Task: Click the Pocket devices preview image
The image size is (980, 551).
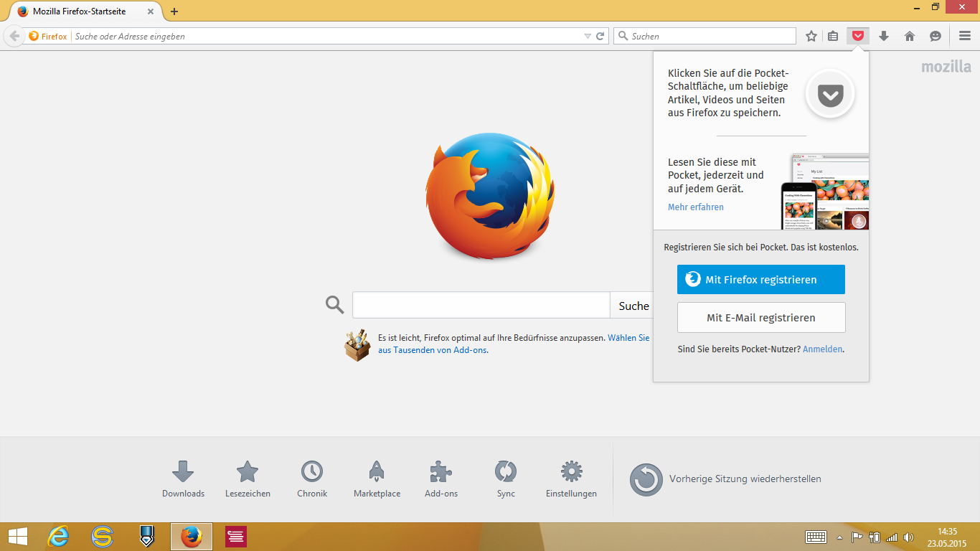Action: coord(825,191)
